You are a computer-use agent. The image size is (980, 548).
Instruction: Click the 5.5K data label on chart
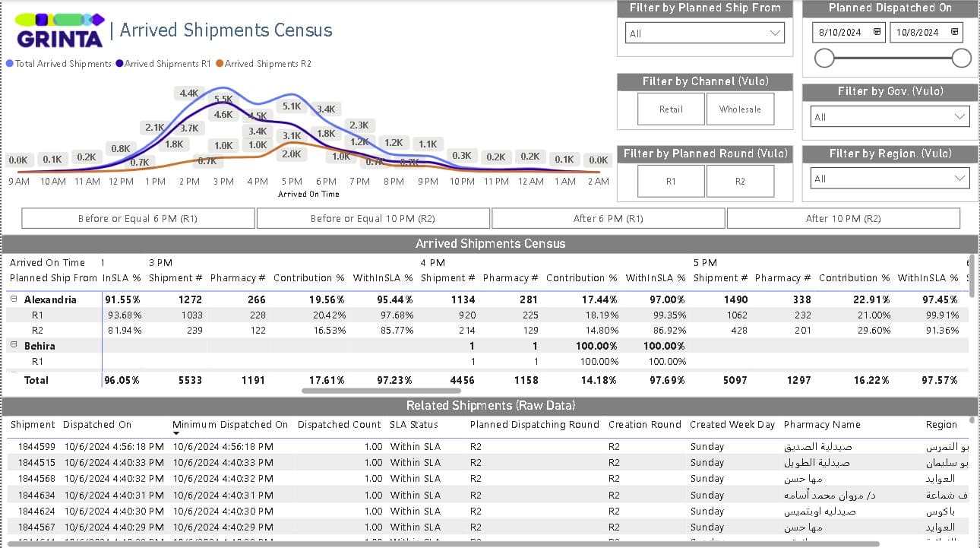[223, 99]
